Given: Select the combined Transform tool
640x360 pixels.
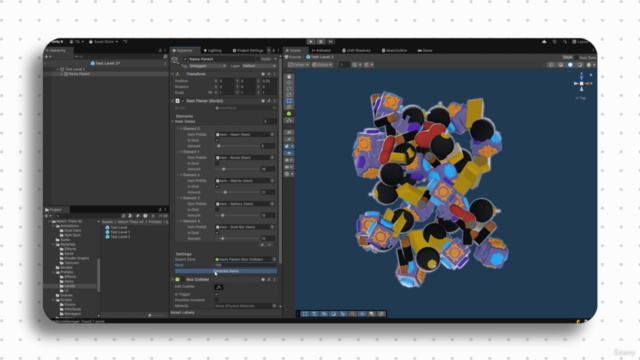Looking at the screenshot, I should click(x=289, y=107).
